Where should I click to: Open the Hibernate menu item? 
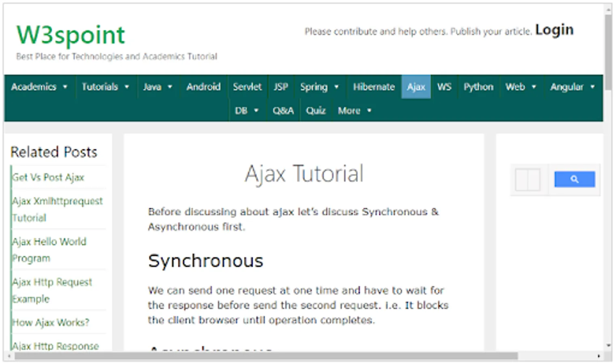coord(373,87)
